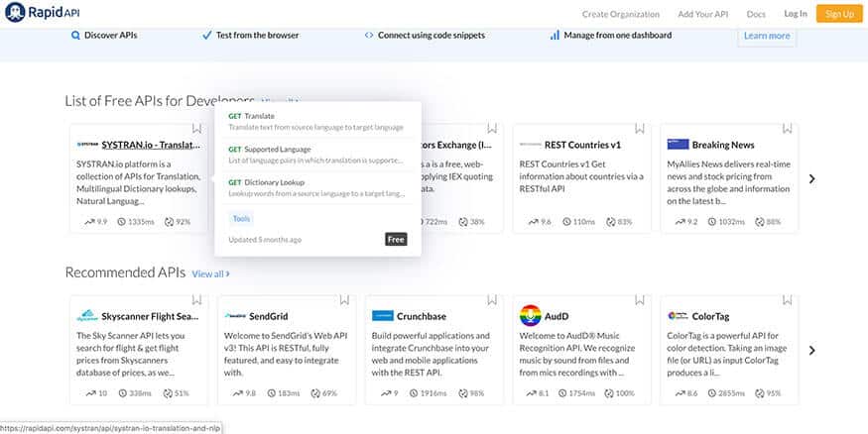Open Create Organization in top navigation
Image resolution: width=868 pixels, height=434 pixels.
620,14
